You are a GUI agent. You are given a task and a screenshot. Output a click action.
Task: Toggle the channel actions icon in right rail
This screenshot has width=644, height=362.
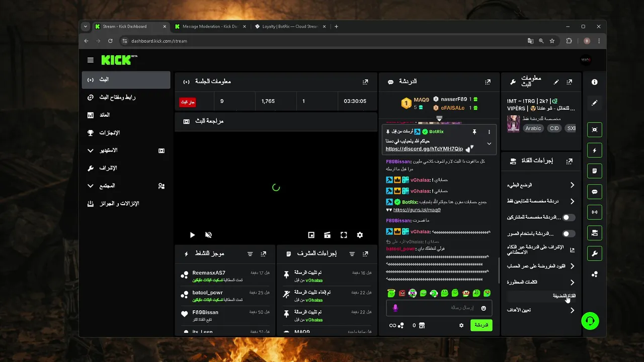click(x=595, y=233)
